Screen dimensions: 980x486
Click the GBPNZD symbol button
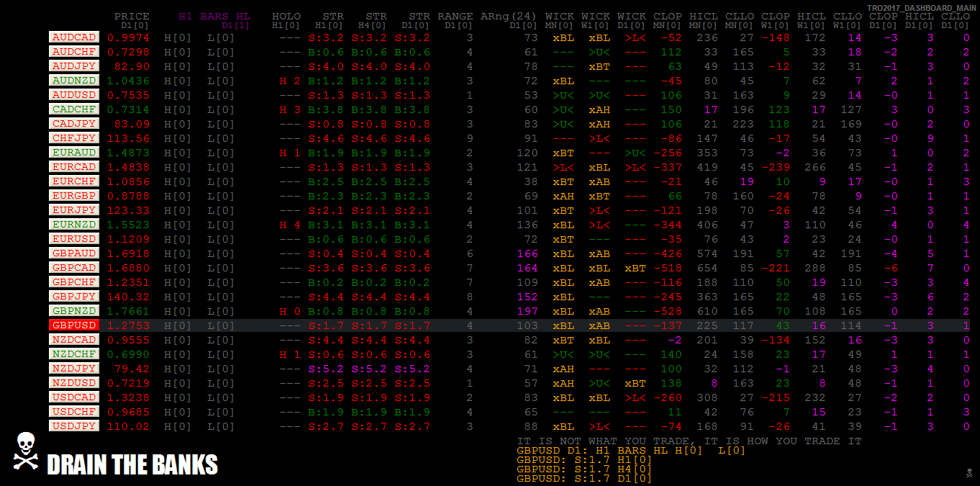74,310
